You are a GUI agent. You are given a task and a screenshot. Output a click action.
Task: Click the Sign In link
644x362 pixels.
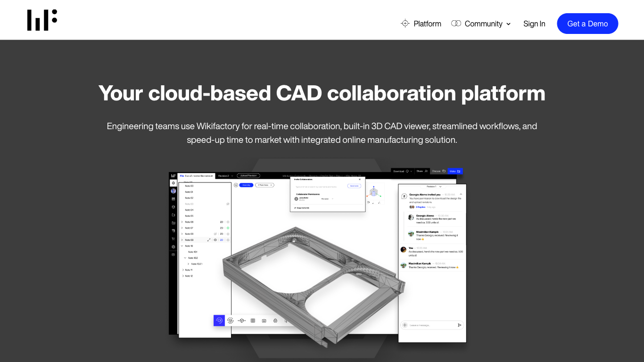click(534, 24)
